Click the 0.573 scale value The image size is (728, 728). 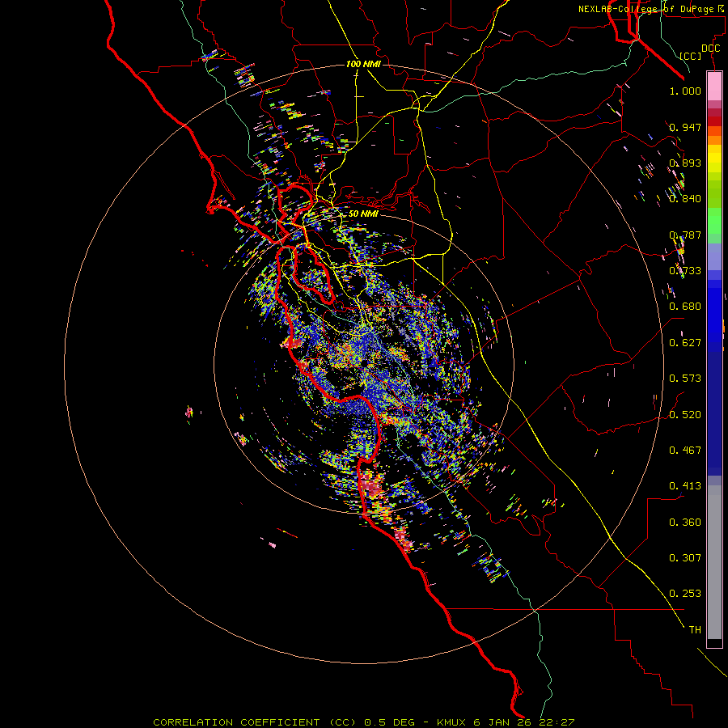pos(685,379)
